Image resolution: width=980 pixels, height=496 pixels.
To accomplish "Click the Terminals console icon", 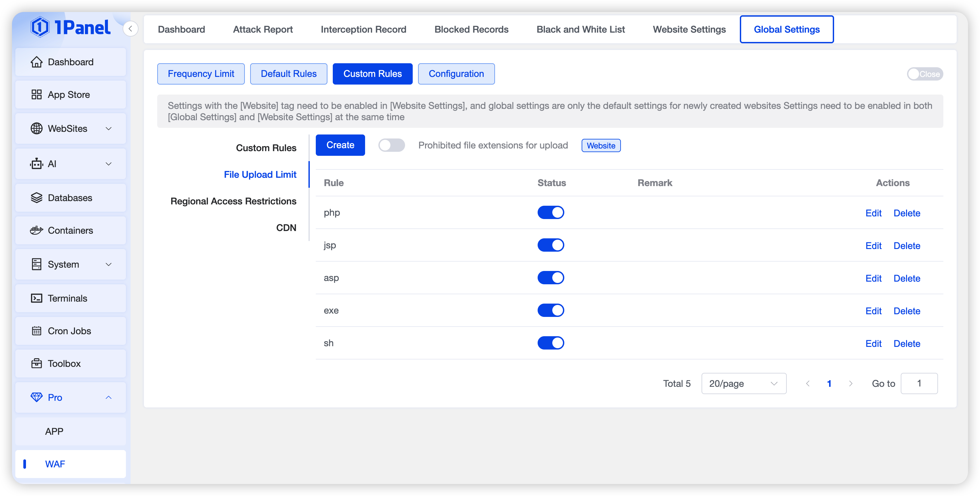I will coord(37,298).
